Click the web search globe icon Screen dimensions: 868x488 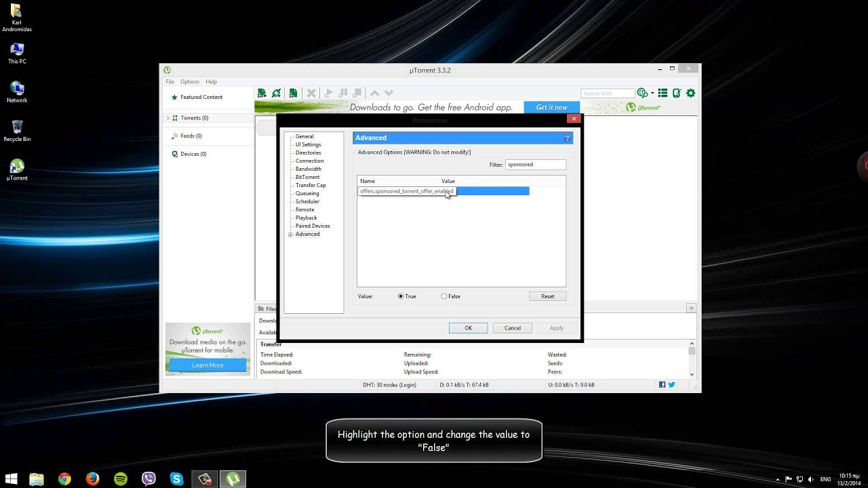642,93
